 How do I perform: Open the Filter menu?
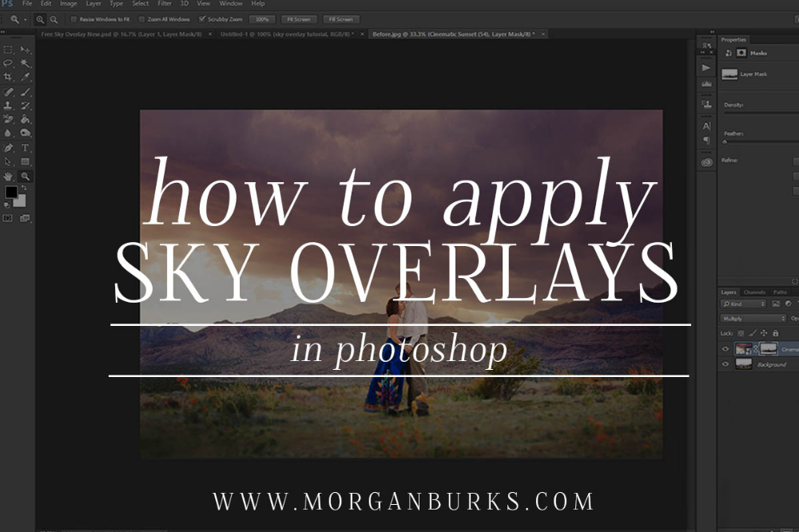coord(165,3)
